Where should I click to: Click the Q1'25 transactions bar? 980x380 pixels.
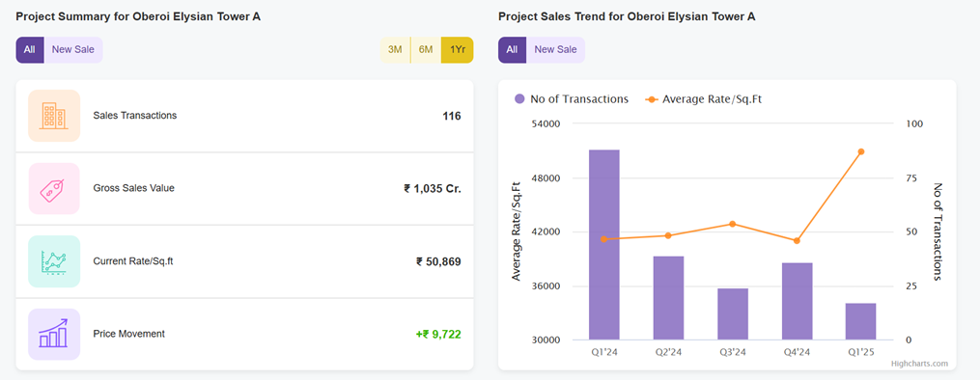pos(860,321)
